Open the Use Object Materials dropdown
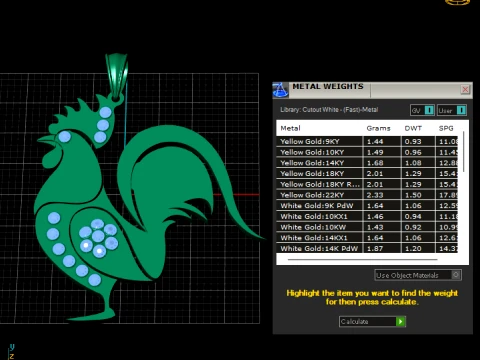Screen dimensions: 480x360 (x=418, y=275)
